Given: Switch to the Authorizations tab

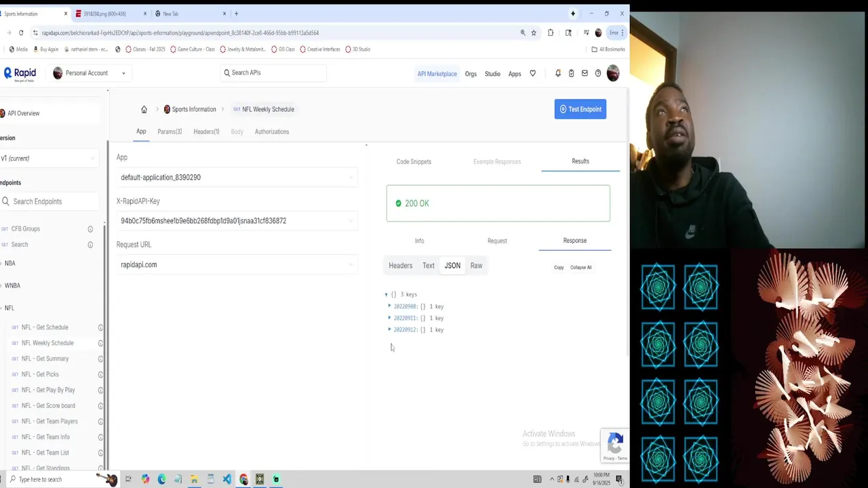Looking at the screenshot, I should point(272,131).
